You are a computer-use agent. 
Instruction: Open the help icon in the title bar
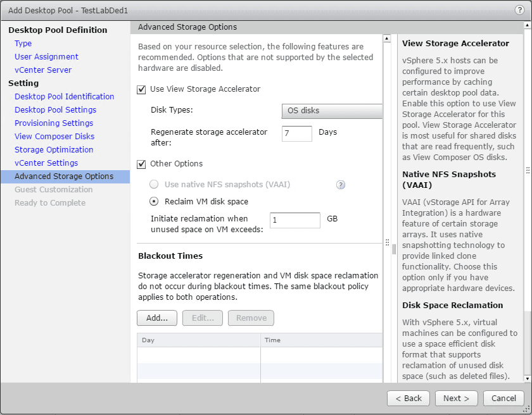point(519,10)
